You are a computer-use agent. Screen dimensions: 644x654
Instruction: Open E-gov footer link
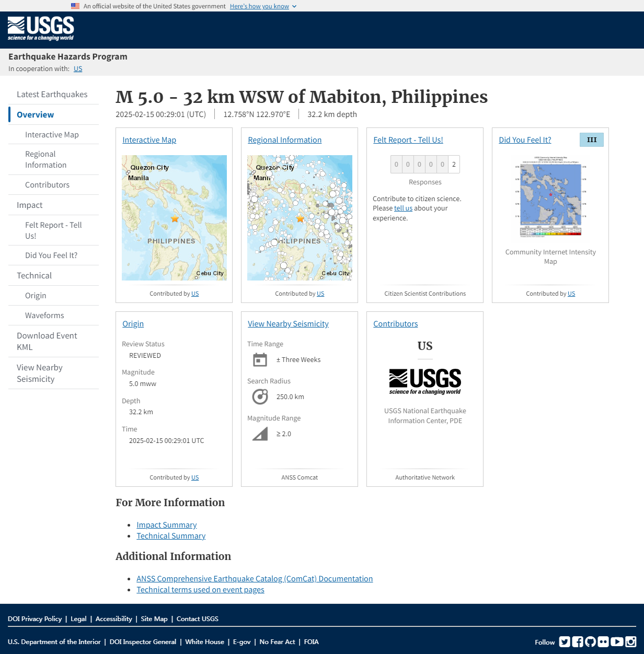[x=241, y=642]
